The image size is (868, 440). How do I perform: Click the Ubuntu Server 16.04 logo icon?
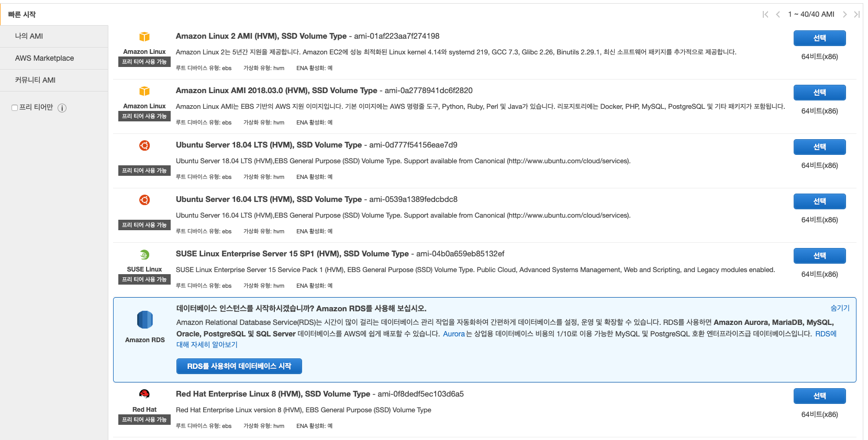pyautogui.click(x=144, y=200)
